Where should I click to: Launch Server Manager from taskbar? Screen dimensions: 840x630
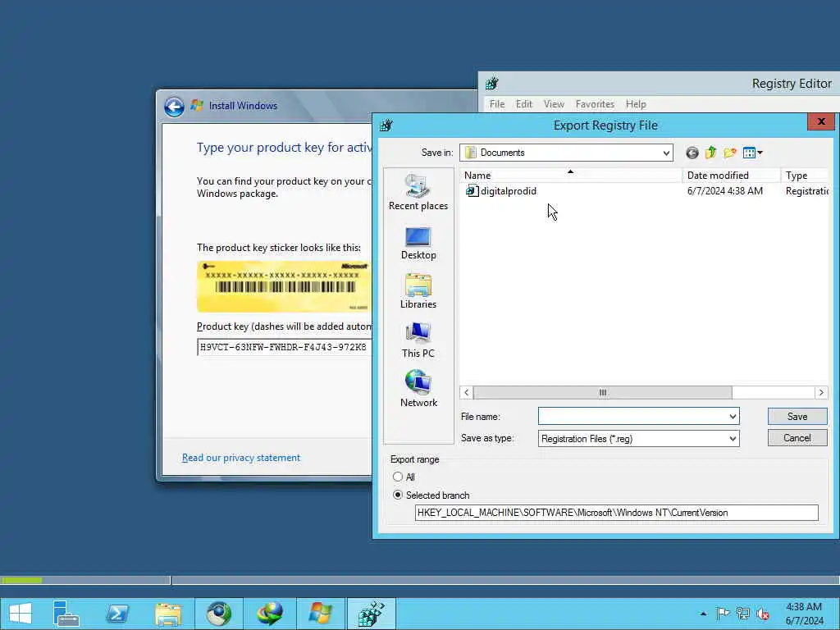[66, 614]
